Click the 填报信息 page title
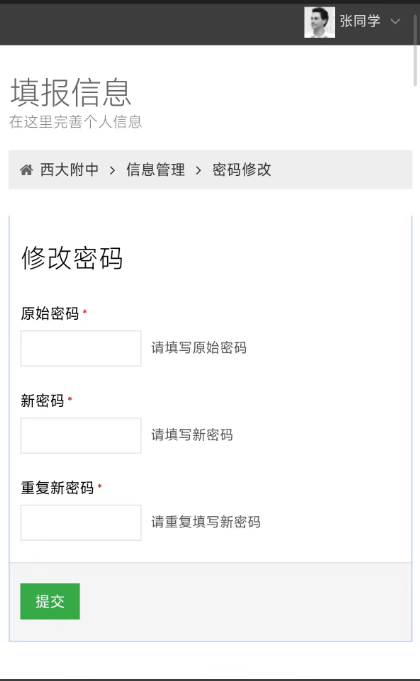 (x=70, y=93)
